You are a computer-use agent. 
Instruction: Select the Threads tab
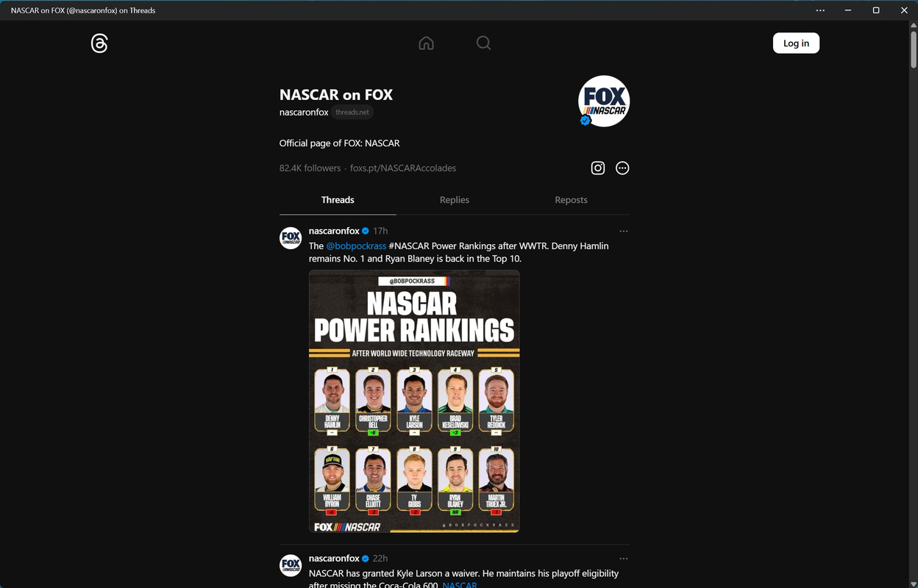[338, 200]
